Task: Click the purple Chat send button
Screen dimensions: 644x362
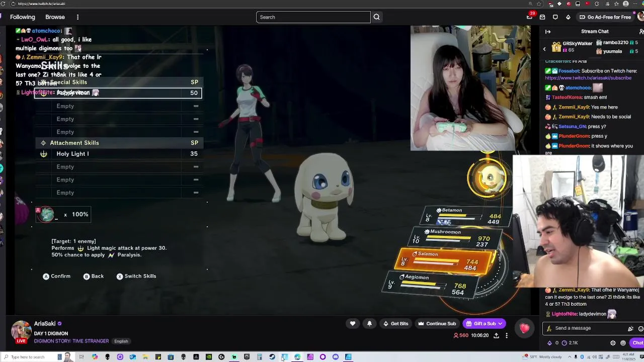Action: (637, 343)
